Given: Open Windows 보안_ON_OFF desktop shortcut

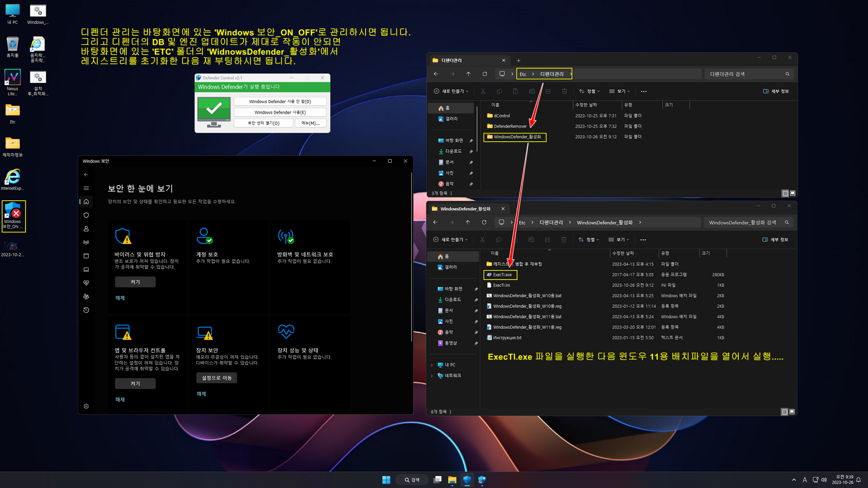Looking at the screenshot, I should 13,216.
